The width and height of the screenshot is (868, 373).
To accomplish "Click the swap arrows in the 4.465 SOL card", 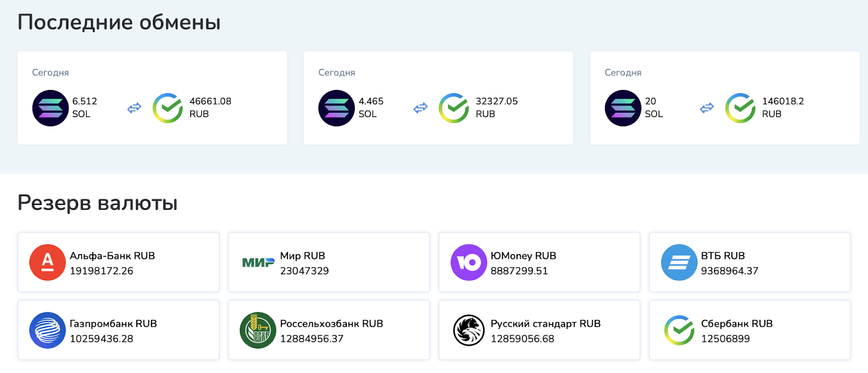I will [x=420, y=108].
